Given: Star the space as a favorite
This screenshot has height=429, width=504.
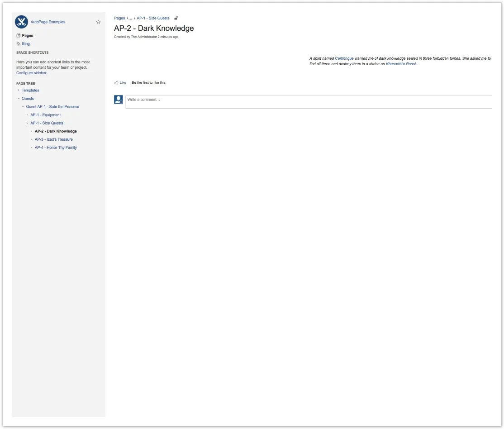Looking at the screenshot, I should (98, 22).
